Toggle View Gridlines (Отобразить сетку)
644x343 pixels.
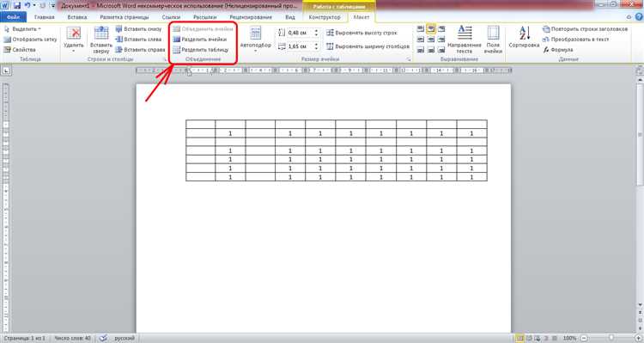[30, 40]
